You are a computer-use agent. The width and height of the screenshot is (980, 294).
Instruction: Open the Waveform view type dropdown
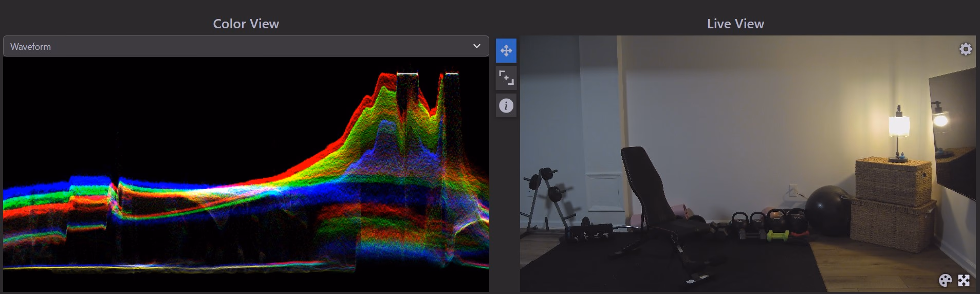click(x=246, y=46)
